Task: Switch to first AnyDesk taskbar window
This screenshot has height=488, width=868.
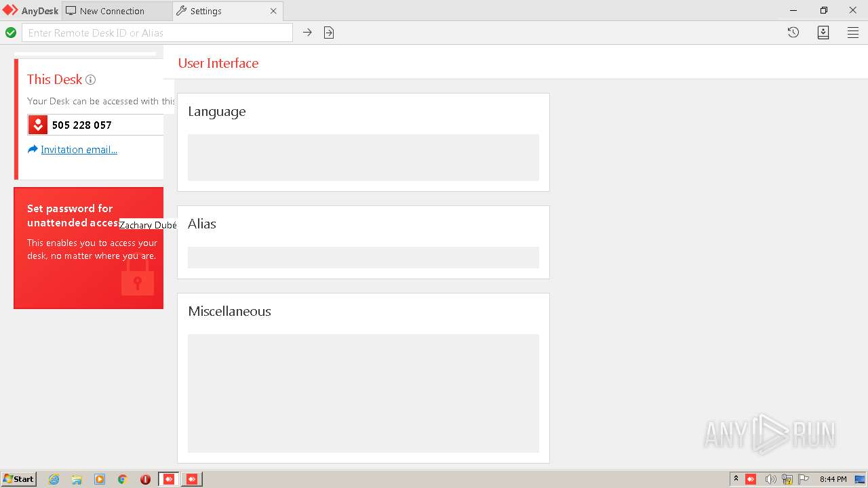Action: click(169, 479)
